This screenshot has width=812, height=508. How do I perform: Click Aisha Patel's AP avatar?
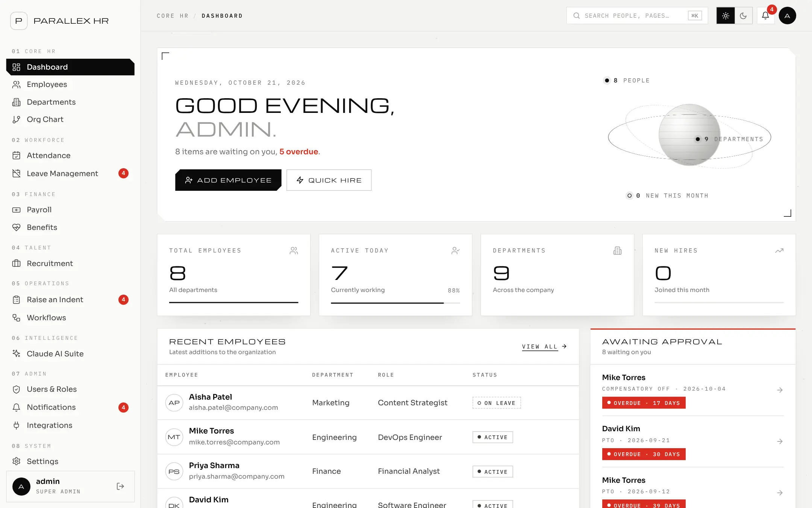click(174, 403)
